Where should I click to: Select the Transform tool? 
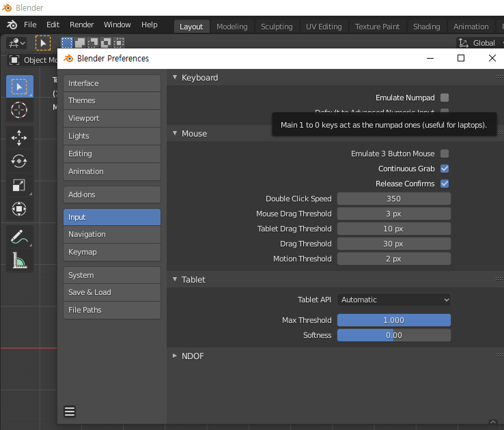20,209
